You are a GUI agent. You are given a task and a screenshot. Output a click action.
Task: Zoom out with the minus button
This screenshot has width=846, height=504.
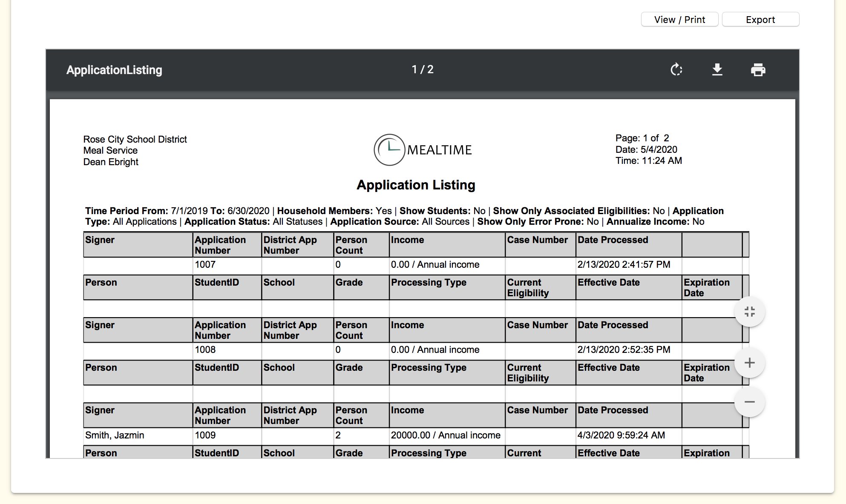pos(749,402)
